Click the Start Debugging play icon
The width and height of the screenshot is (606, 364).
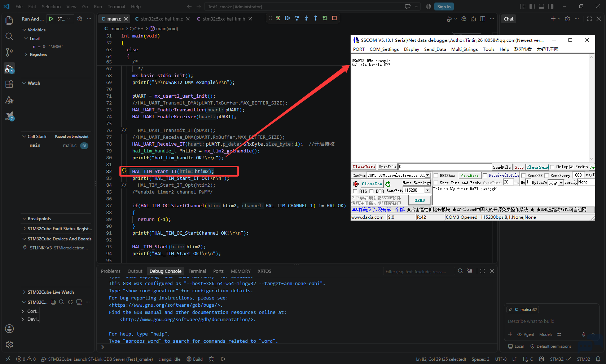pyautogui.click(x=51, y=19)
